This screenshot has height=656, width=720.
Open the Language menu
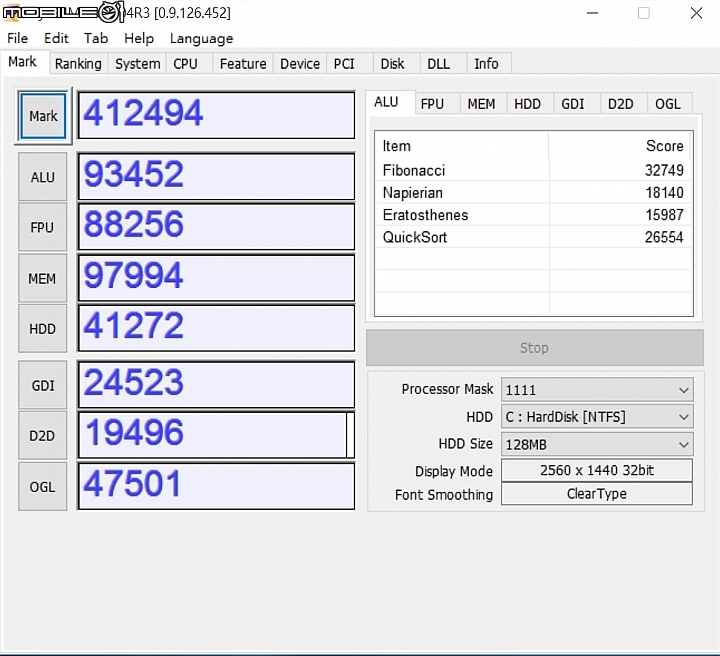[202, 39]
